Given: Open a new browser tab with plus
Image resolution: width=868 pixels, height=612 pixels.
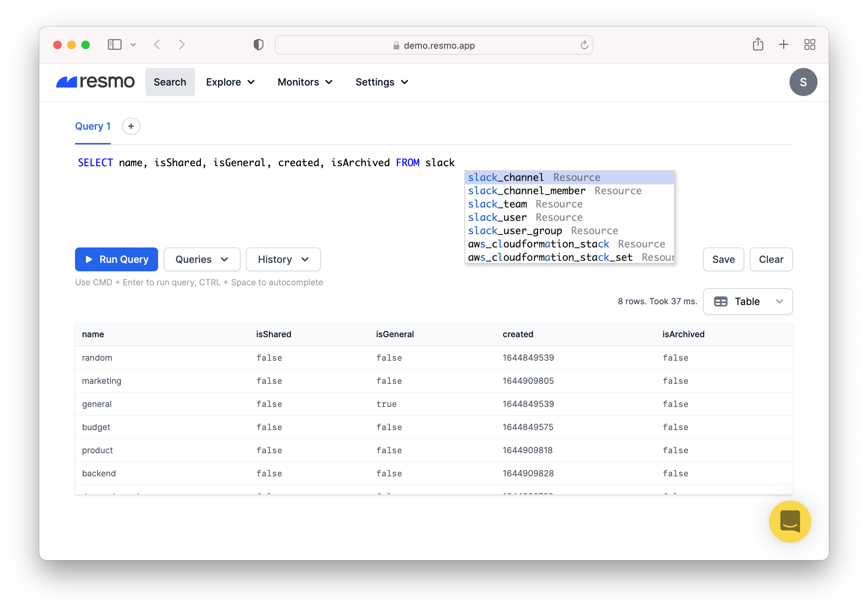Looking at the screenshot, I should pyautogui.click(x=784, y=45).
